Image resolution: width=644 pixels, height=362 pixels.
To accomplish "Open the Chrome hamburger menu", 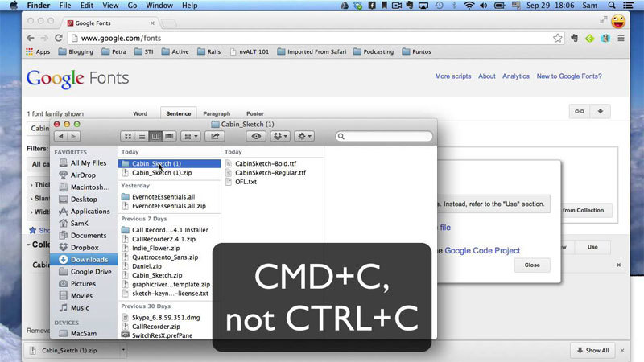I will [622, 38].
